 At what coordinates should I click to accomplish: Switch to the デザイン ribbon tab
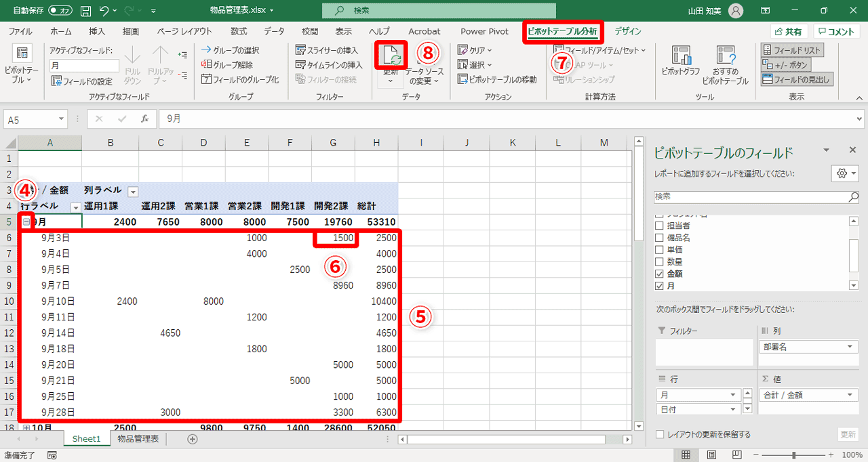click(627, 31)
